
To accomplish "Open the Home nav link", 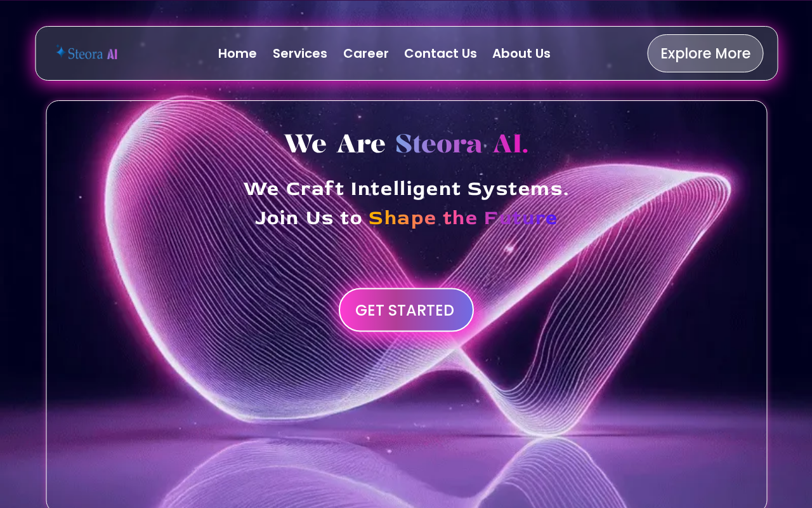I will (x=237, y=53).
